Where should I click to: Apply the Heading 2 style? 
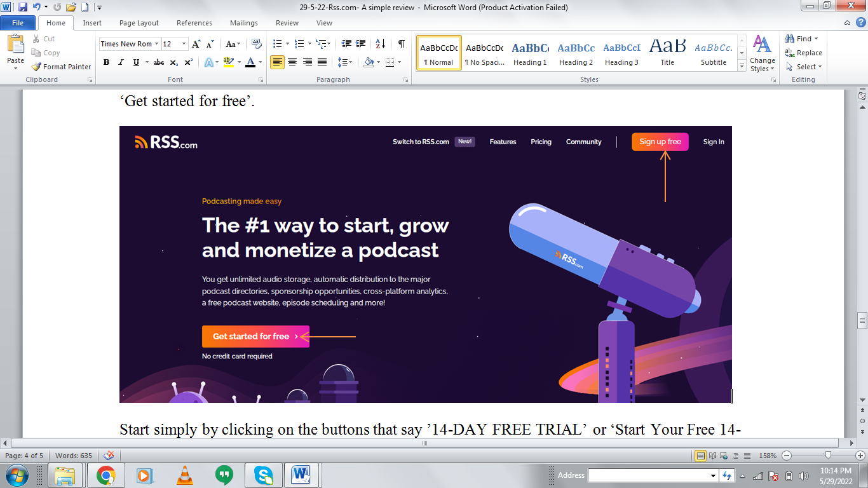pos(576,53)
